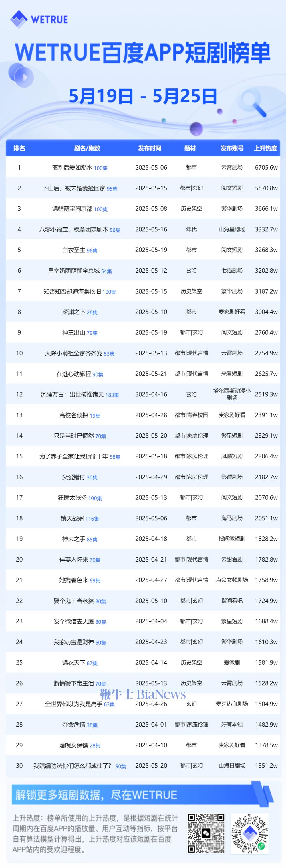Select the title 只是当时已惘然
This screenshot has height=868, width=286.
[74, 436]
